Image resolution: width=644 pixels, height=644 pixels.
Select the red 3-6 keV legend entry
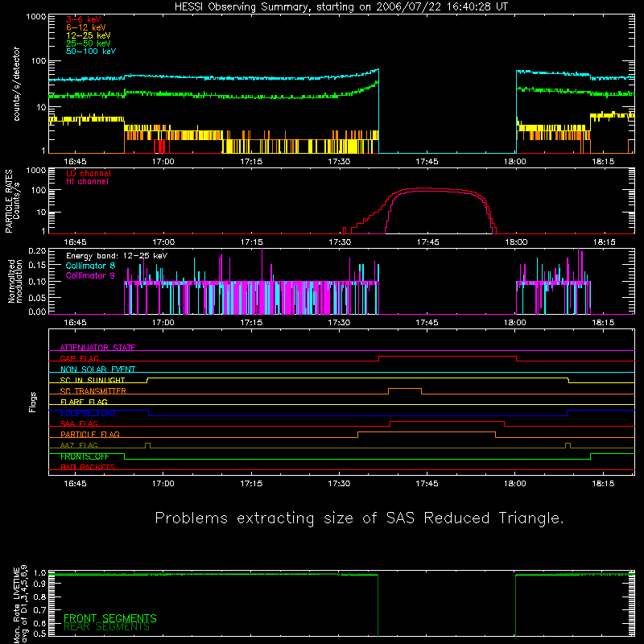[x=84, y=19]
